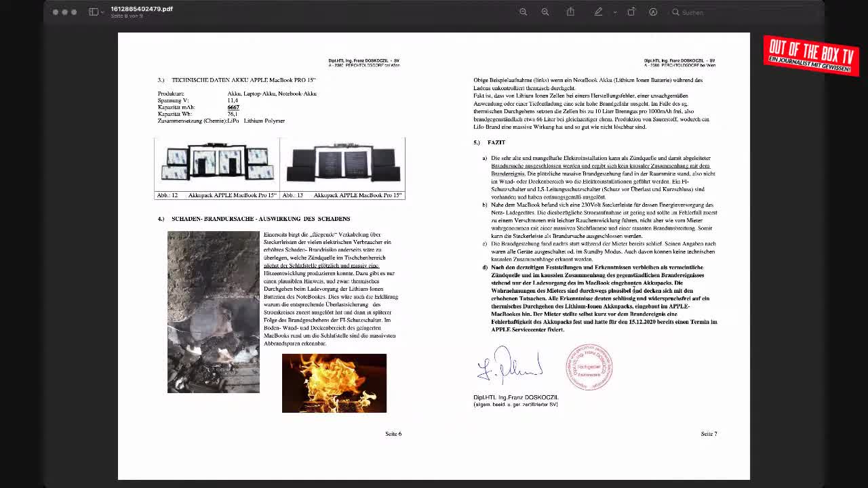This screenshot has height=488, width=868.
Task: Expand the highlight color dropdown arrow
Action: (615, 12)
